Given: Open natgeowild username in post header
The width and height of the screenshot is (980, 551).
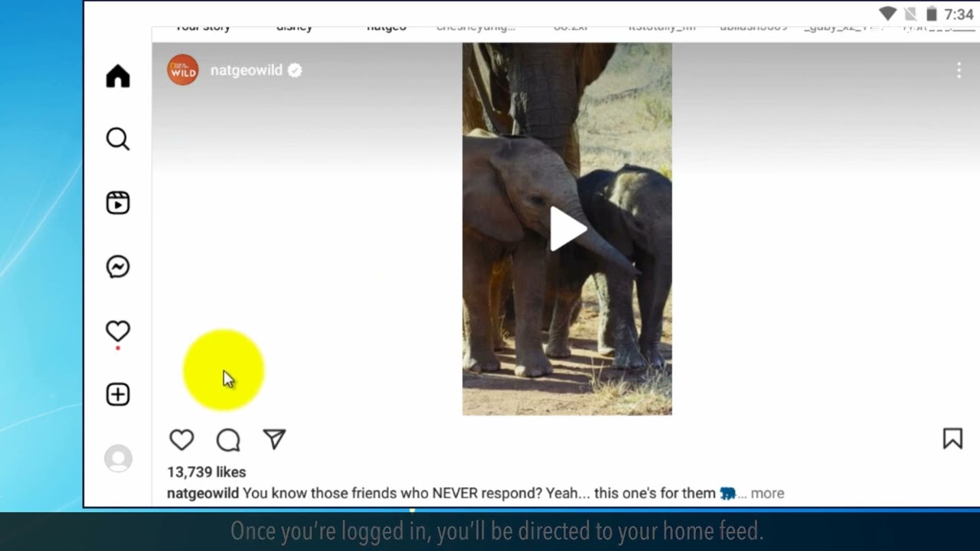Looking at the screenshot, I should [247, 70].
